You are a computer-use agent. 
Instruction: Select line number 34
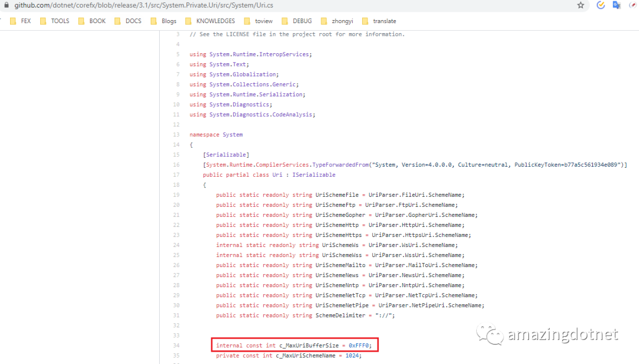pos(176,345)
